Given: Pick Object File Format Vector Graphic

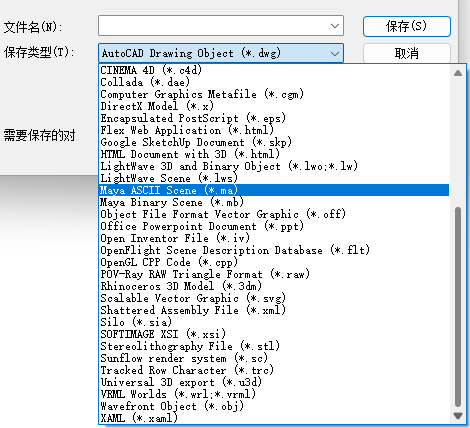Looking at the screenshot, I should [274, 214].
